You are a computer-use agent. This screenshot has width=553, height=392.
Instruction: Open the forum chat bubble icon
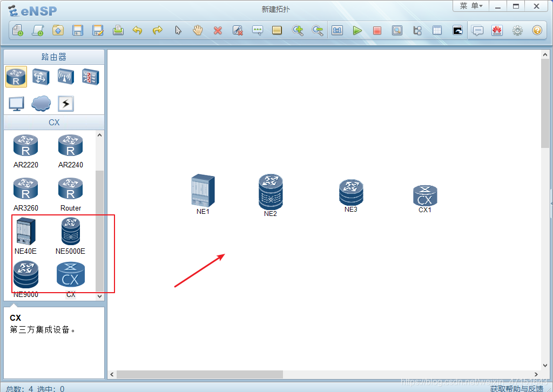(477, 31)
